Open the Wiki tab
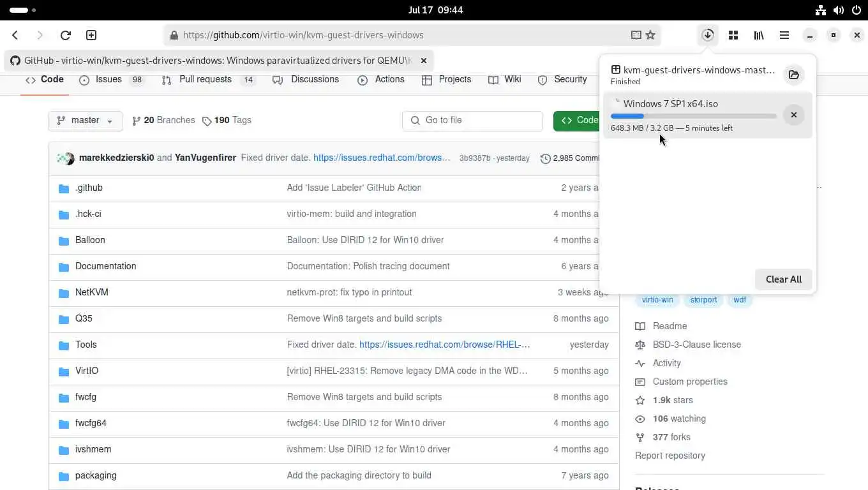This screenshot has height=490, width=868. 505,80
